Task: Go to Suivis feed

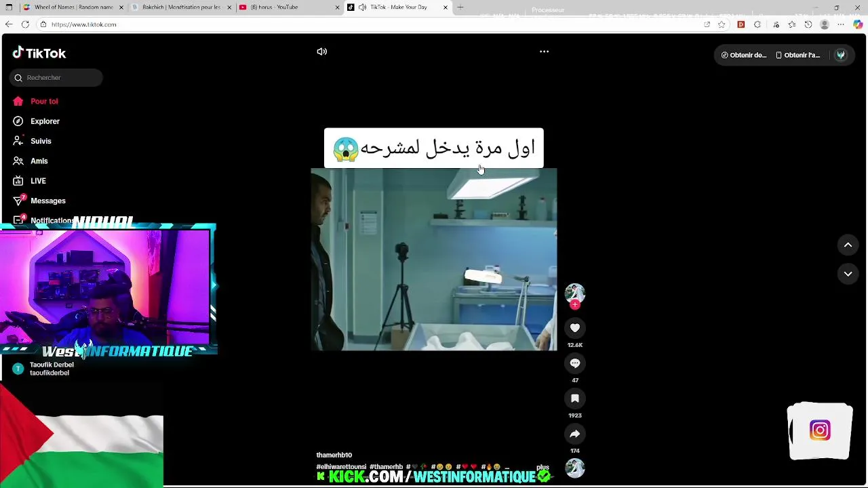Action: coord(41,141)
